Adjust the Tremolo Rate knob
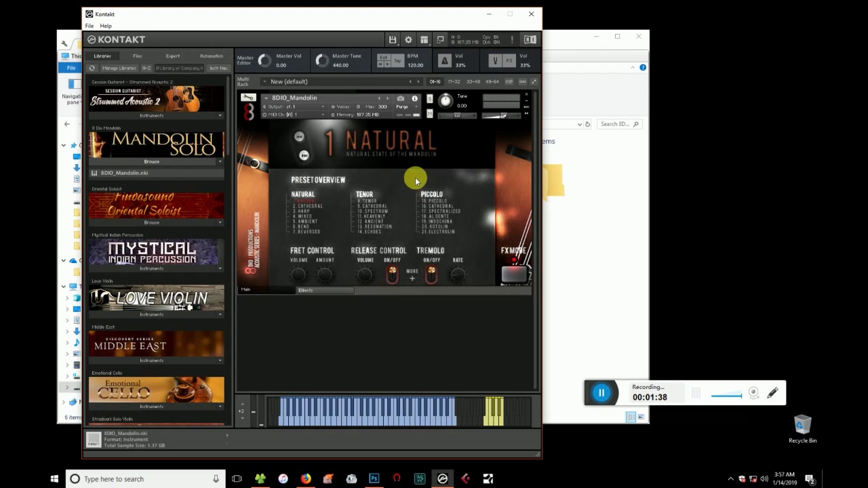Viewport: 868px width, 488px height. coord(458,274)
